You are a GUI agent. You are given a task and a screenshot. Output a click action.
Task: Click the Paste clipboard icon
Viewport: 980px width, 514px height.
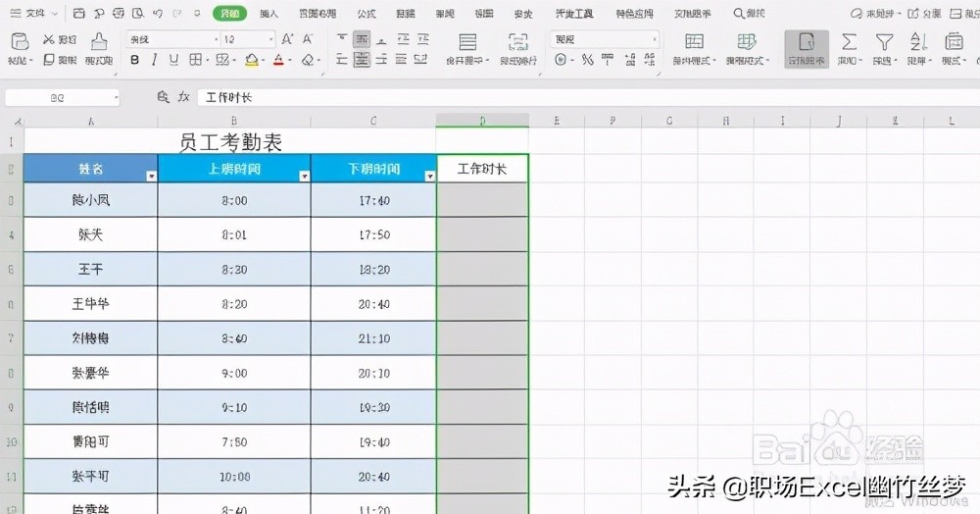[x=20, y=42]
